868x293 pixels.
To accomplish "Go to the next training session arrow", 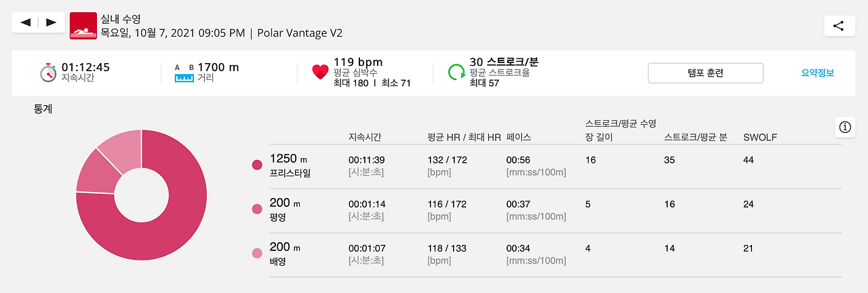I will pyautogui.click(x=51, y=22).
